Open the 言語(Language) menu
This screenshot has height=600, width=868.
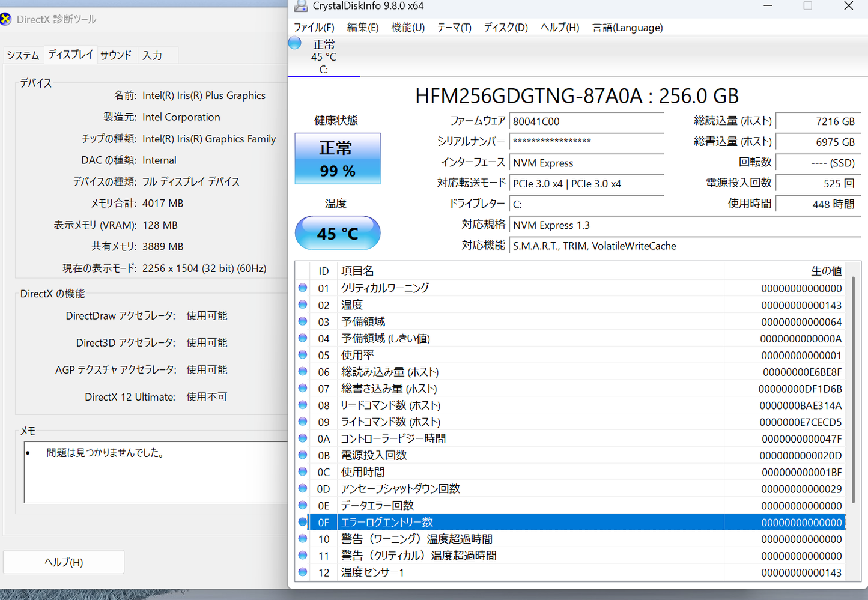click(x=628, y=28)
